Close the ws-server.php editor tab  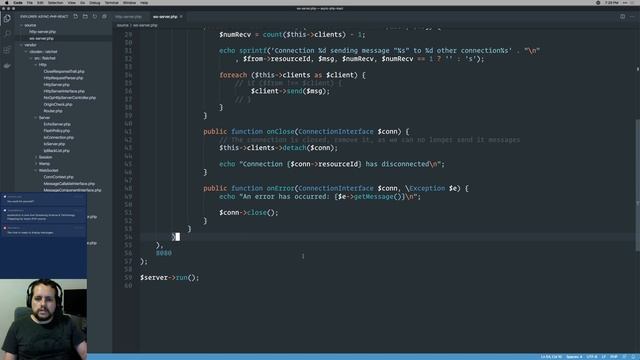181,17
